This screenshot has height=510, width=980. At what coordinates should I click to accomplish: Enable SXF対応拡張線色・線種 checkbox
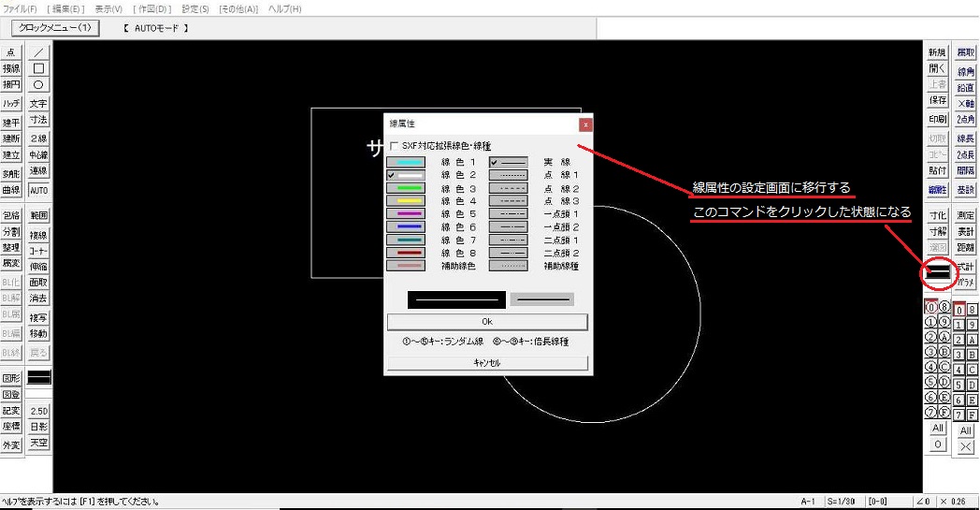[x=394, y=146]
